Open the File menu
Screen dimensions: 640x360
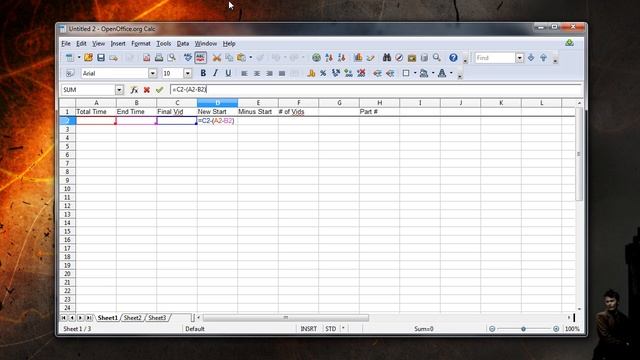66,44
